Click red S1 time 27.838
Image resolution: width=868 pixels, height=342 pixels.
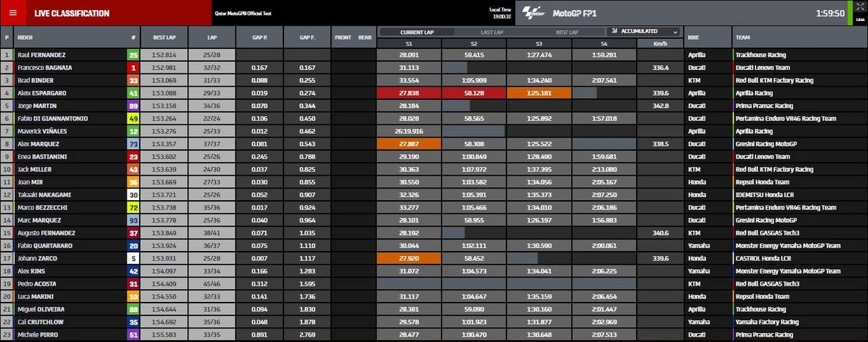[409, 93]
